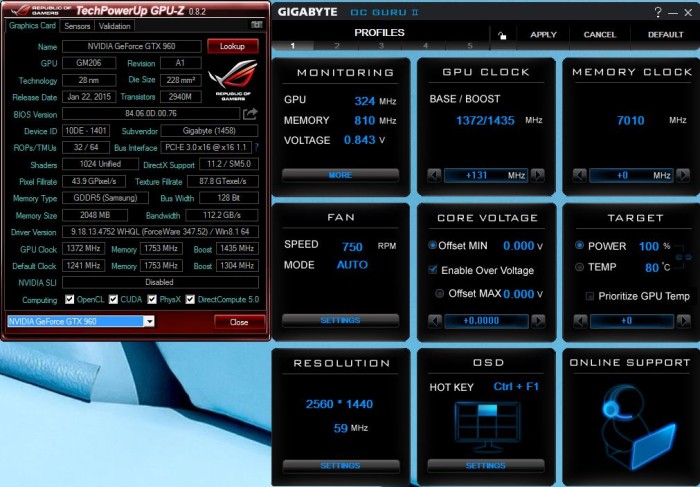
Task: Increase memory clock offset with right arrow
Action: (683, 175)
